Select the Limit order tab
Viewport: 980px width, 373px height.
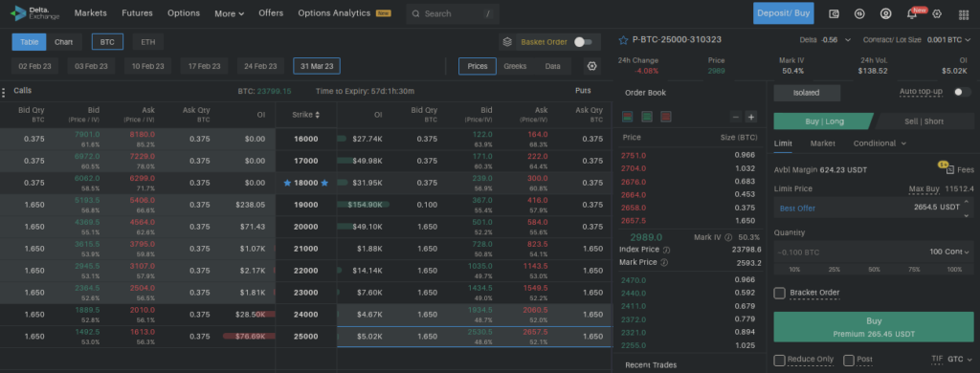(783, 143)
